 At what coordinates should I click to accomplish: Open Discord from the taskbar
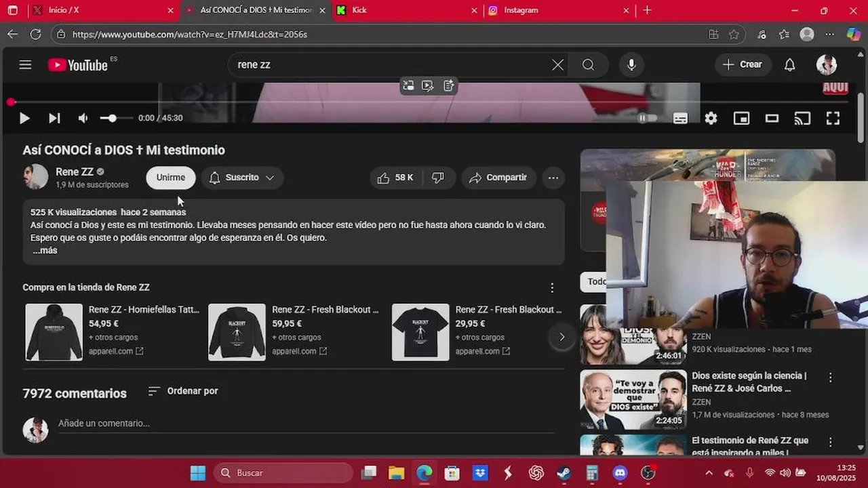click(x=620, y=472)
